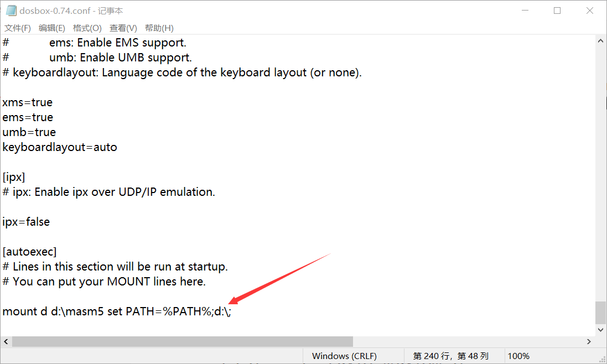Place cursor in 'mount d d:\masm5' line
Screen dimensions: 607x364
117,311
